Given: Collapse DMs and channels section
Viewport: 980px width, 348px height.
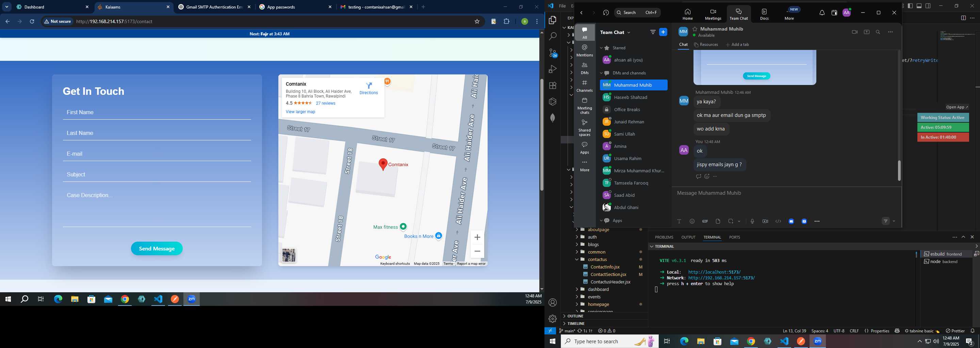Looking at the screenshot, I should 602,73.
